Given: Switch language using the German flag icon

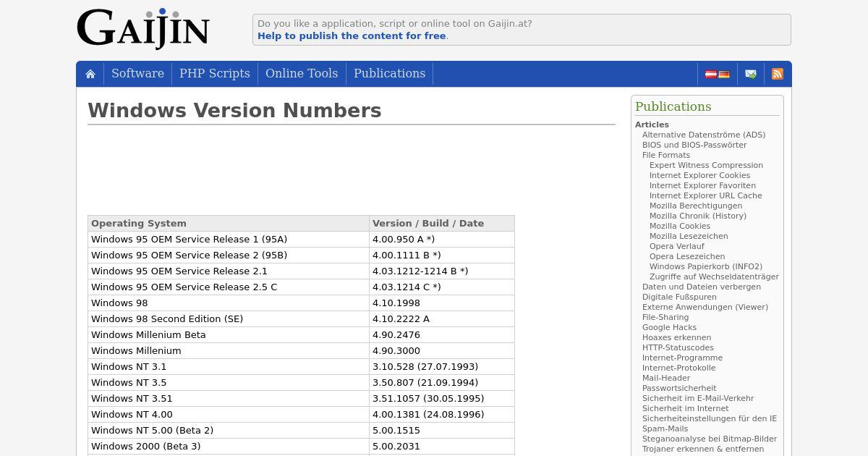Looking at the screenshot, I should click(x=724, y=74).
